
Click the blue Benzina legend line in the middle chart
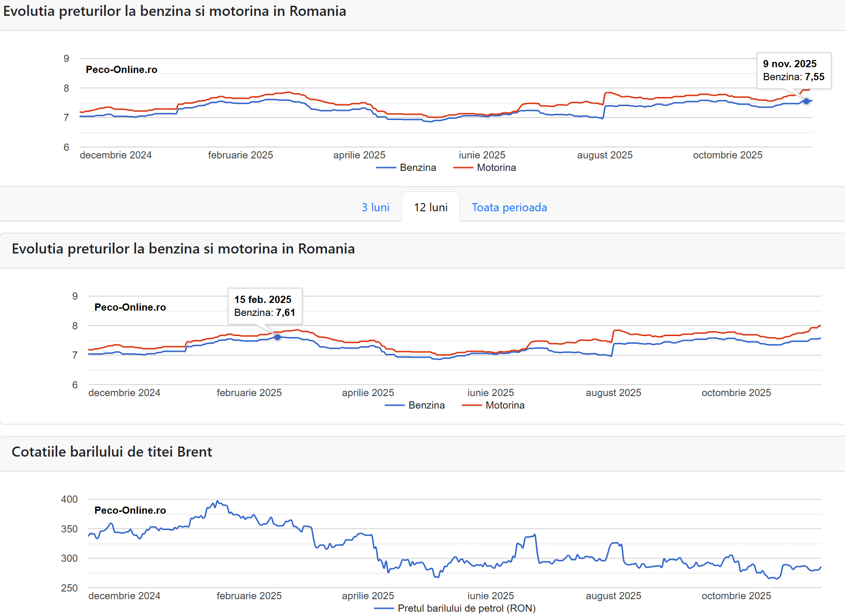click(395, 405)
